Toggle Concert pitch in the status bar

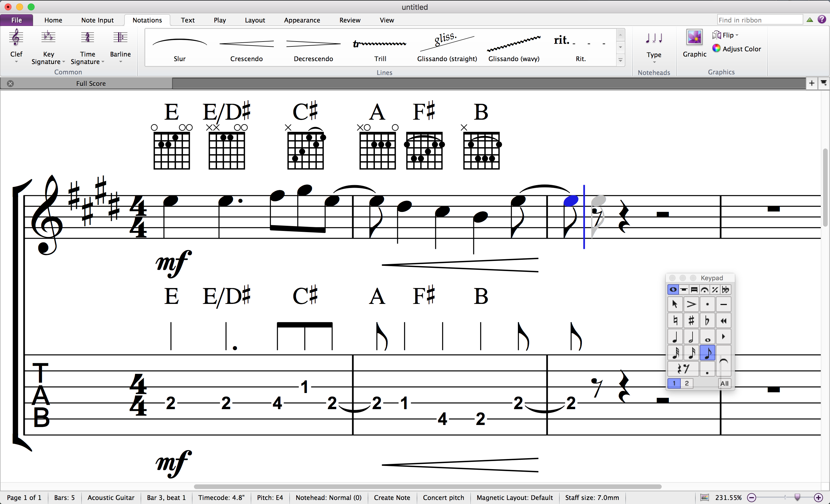[x=443, y=498]
